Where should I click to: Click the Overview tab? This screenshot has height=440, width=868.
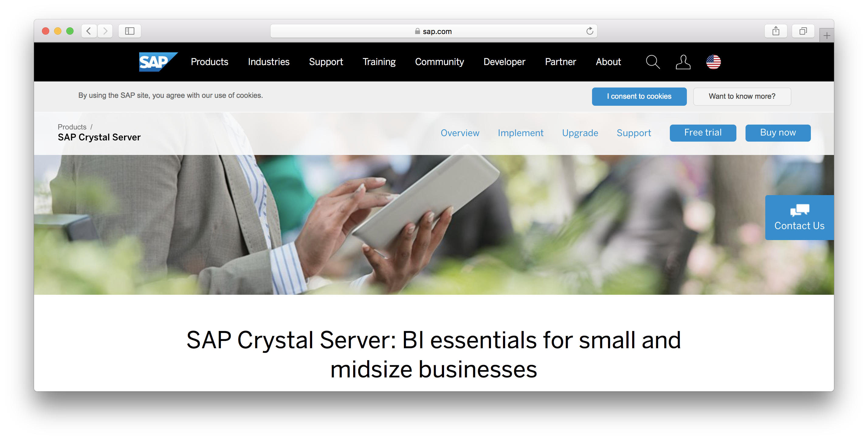[460, 133]
